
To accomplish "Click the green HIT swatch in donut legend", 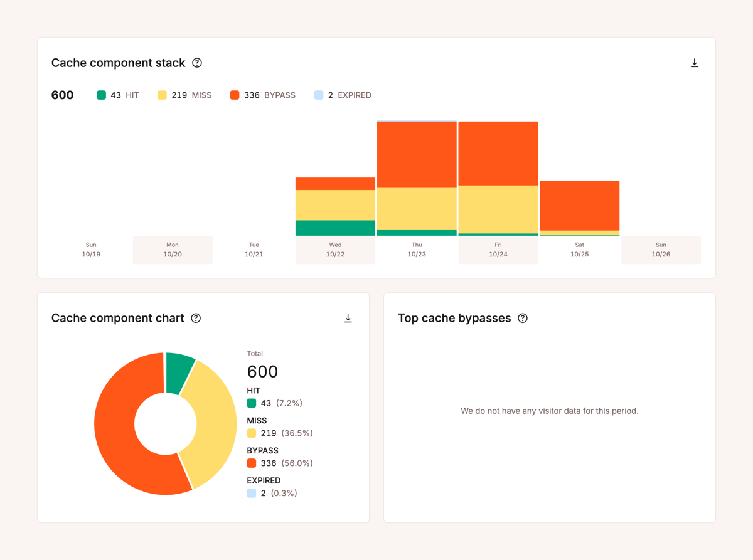I will (x=250, y=403).
